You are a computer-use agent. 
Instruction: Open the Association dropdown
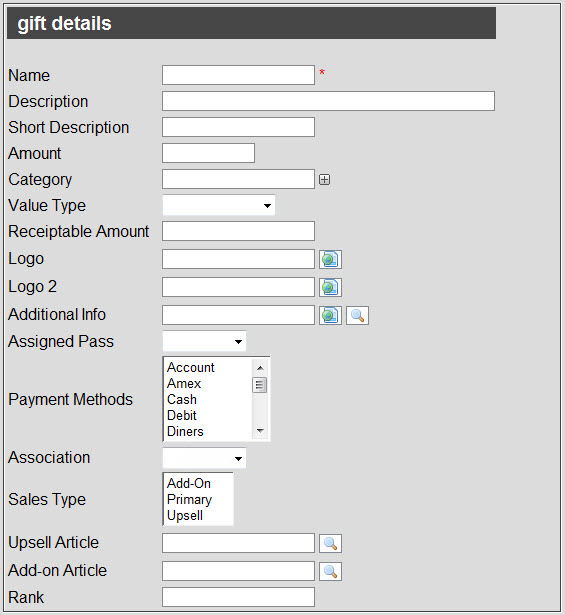point(204,458)
